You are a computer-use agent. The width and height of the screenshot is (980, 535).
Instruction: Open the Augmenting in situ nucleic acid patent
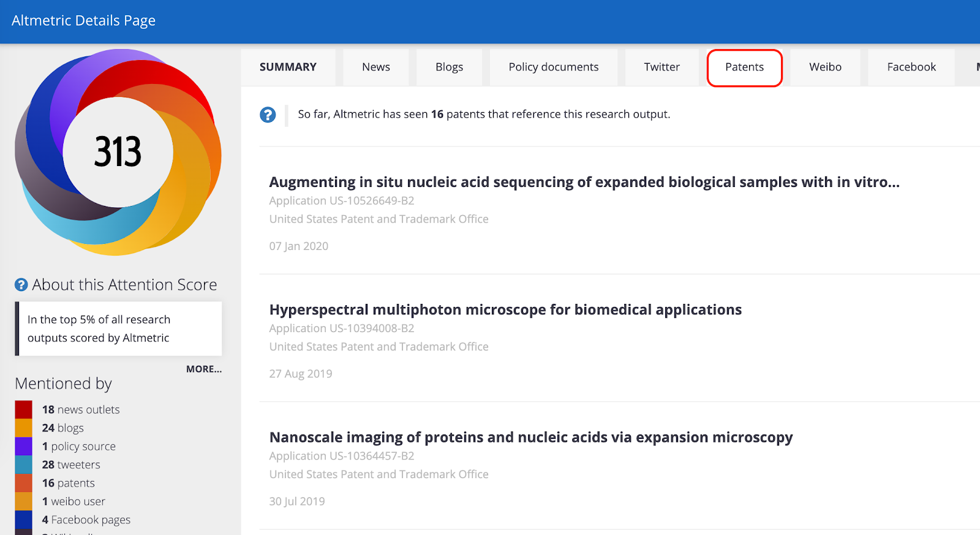coord(584,182)
